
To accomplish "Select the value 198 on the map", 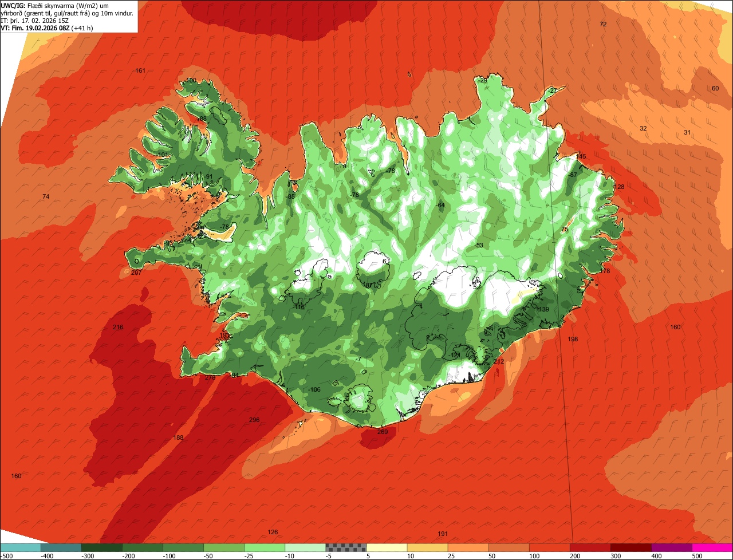I will click(x=573, y=339).
